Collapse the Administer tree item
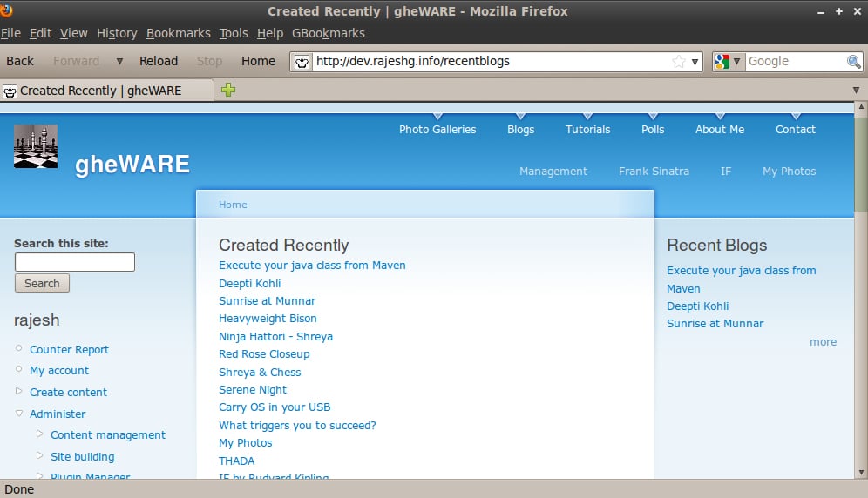 pyautogui.click(x=19, y=414)
